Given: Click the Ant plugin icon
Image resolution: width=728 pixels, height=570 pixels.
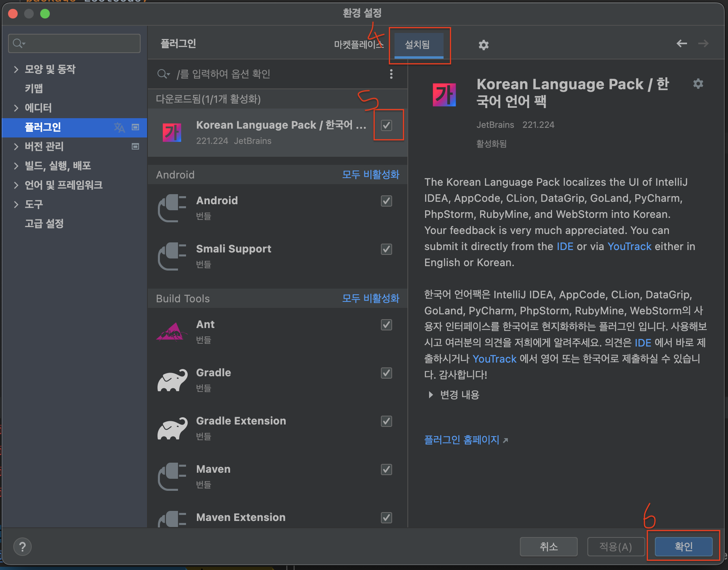Looking at the screenshot, I should coord(172,332).
